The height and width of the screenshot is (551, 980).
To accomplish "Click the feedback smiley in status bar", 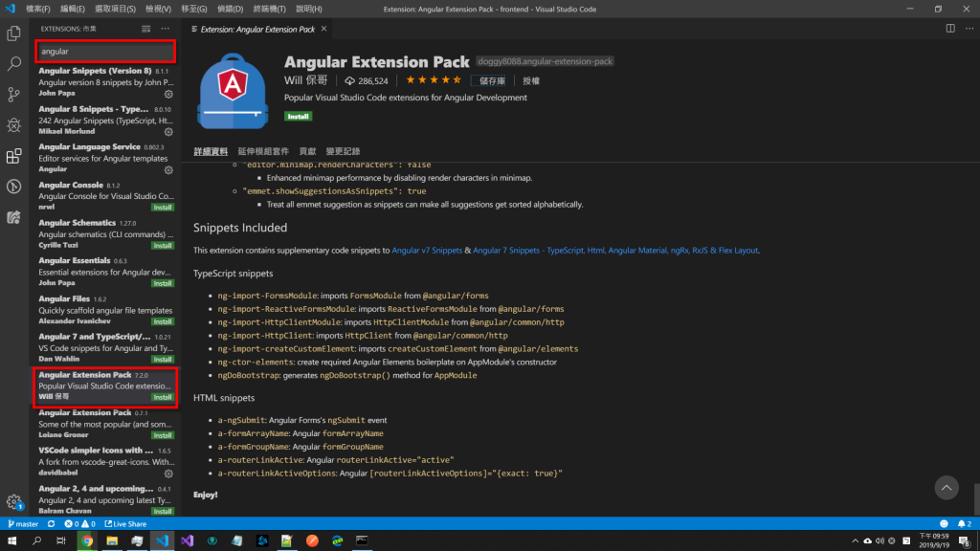I will pos(944,524).
